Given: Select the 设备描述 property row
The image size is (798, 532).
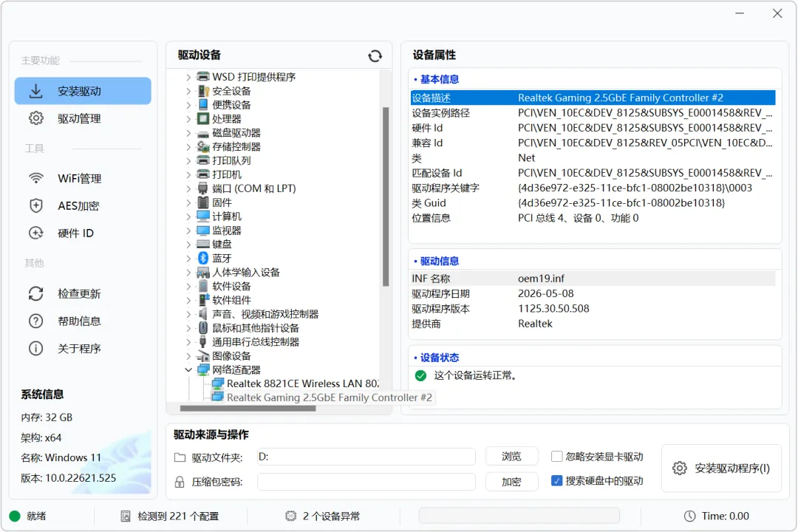Looking at the screenshot, I should coord(593,98).
